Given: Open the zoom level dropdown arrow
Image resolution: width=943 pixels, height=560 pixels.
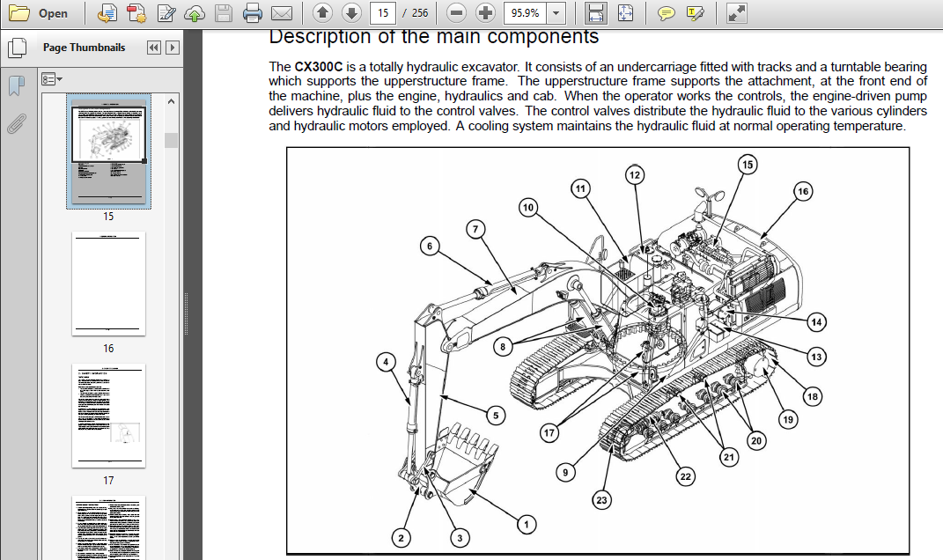Looking at the screenshot, I should tap(556, 12).
